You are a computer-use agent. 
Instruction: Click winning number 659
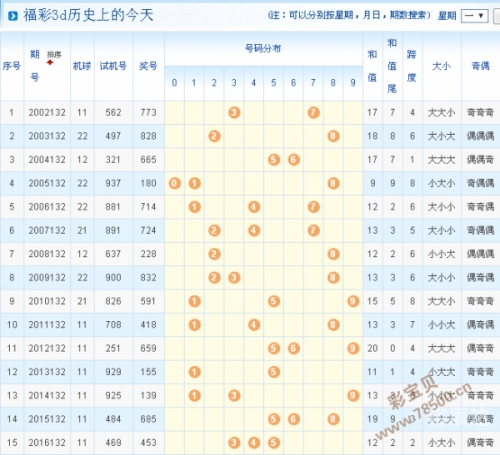pyautogui.click(x=148, y=348)
